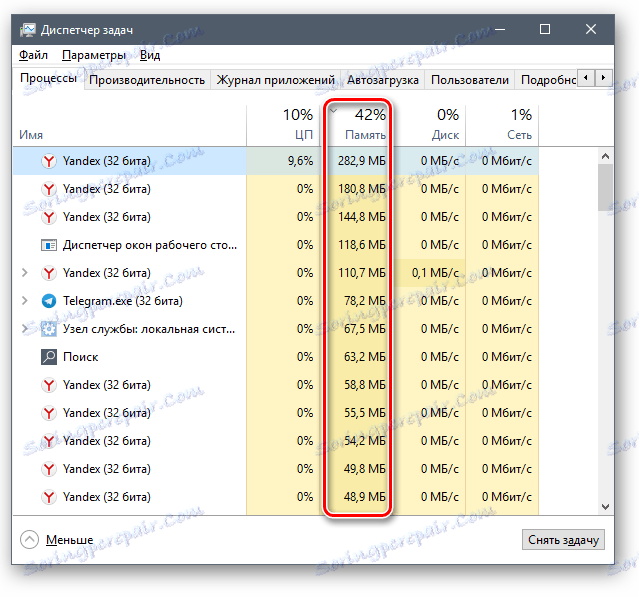
Task: Click the Снять задачу button
Action: point(563,540)
